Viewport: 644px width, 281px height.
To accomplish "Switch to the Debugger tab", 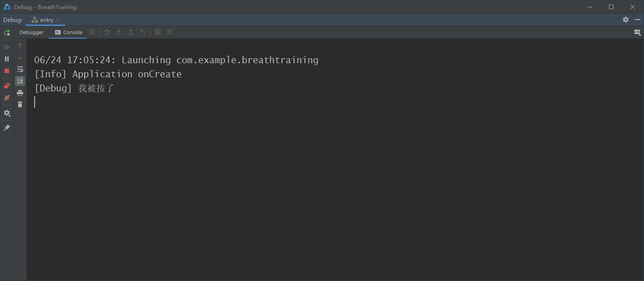I will tap(31, 32).
